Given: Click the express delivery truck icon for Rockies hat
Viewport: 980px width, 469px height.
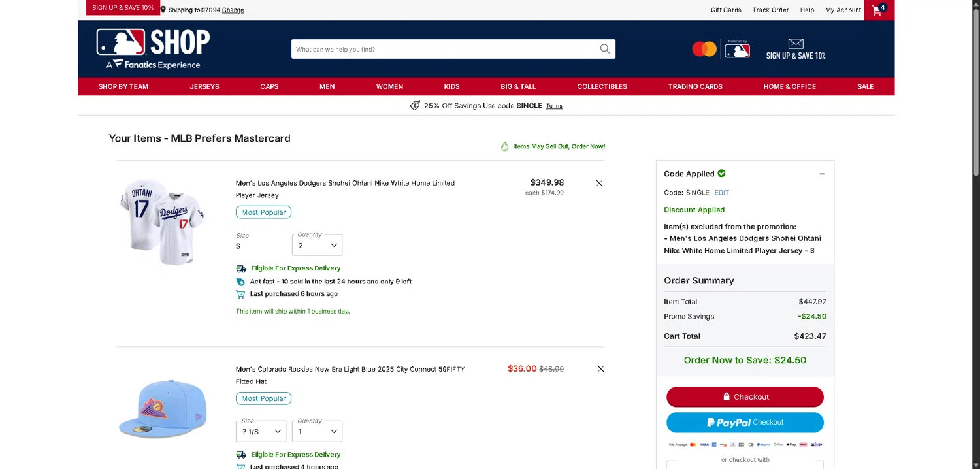Looking at the screenshot, I should (x=241, y=455).
